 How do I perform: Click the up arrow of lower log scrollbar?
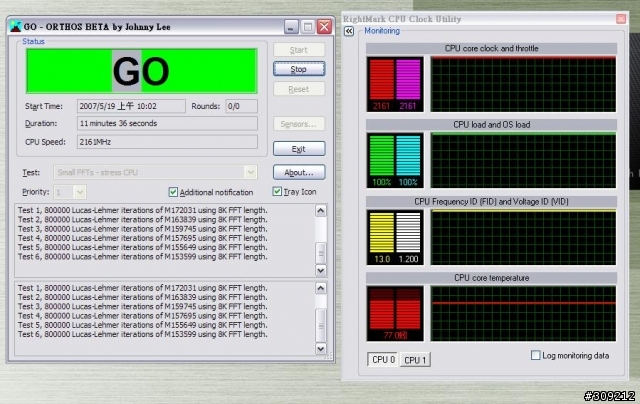(x=321, y=288)
